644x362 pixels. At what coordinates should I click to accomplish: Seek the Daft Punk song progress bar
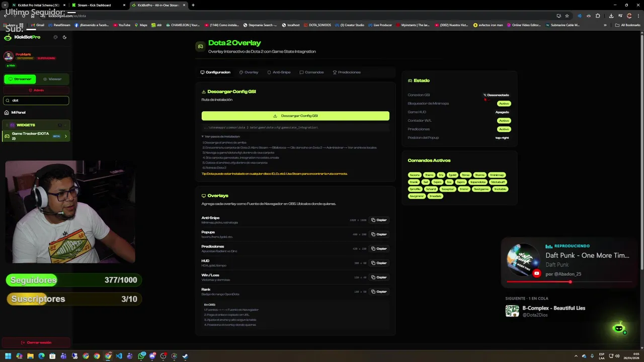coord(569,282)
